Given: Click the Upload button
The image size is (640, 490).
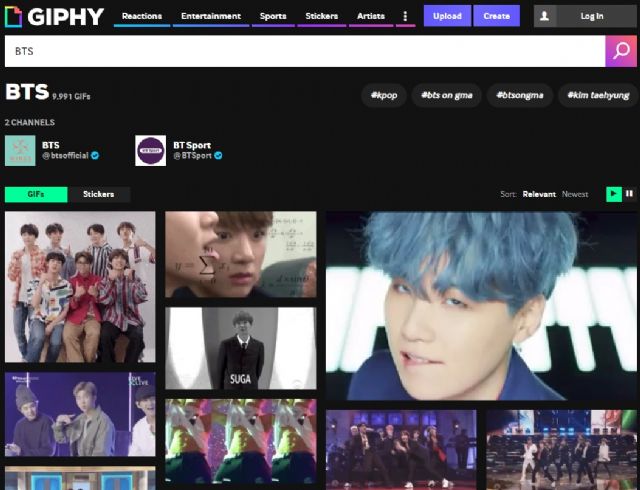Looking at the screenshot, I should click(447, 16).
